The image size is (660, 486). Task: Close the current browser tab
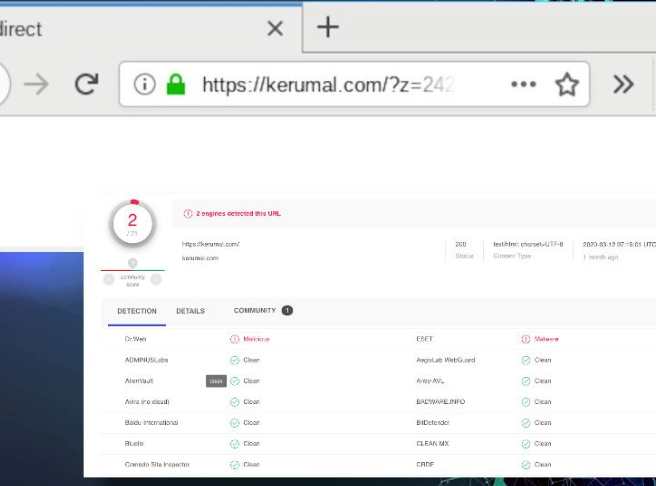pyautogui.click(x=275, y=28)
